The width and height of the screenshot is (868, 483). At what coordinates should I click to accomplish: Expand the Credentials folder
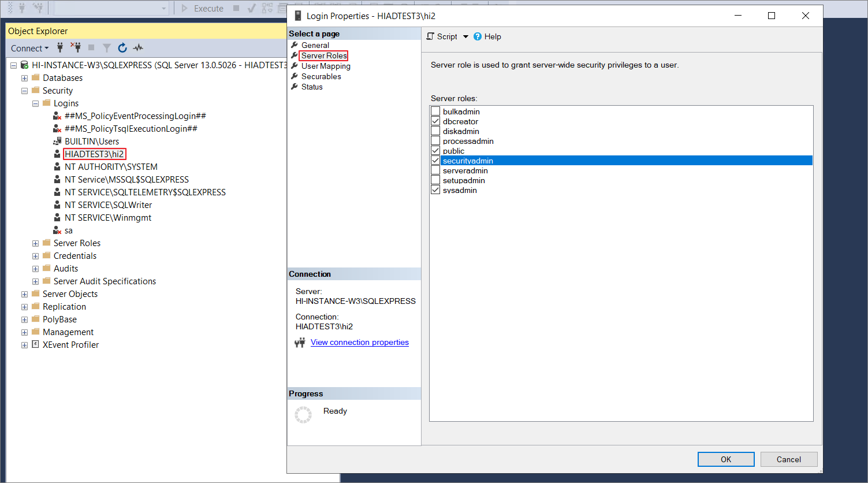pos(35,256)
